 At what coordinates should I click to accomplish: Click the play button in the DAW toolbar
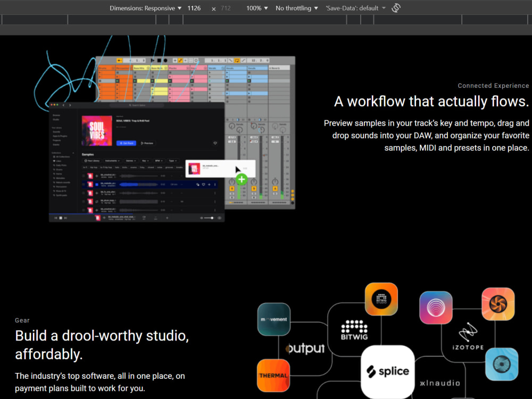click(x=152, y=61)
